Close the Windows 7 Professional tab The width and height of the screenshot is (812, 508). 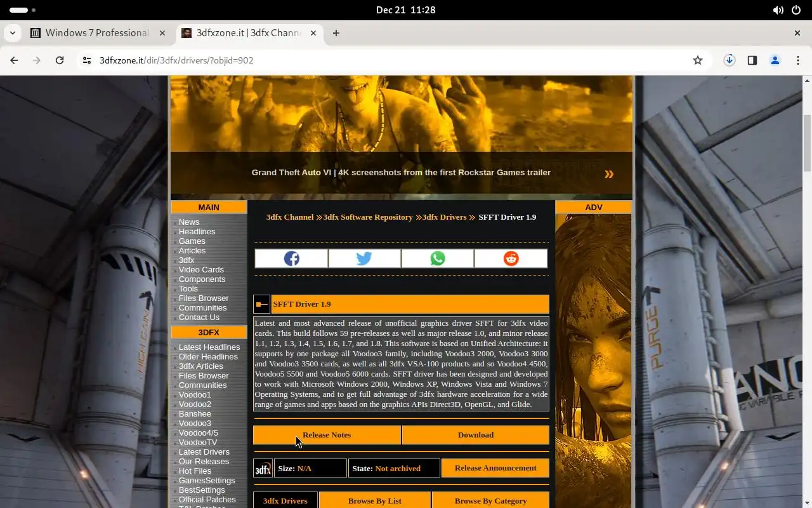point(162,33)
